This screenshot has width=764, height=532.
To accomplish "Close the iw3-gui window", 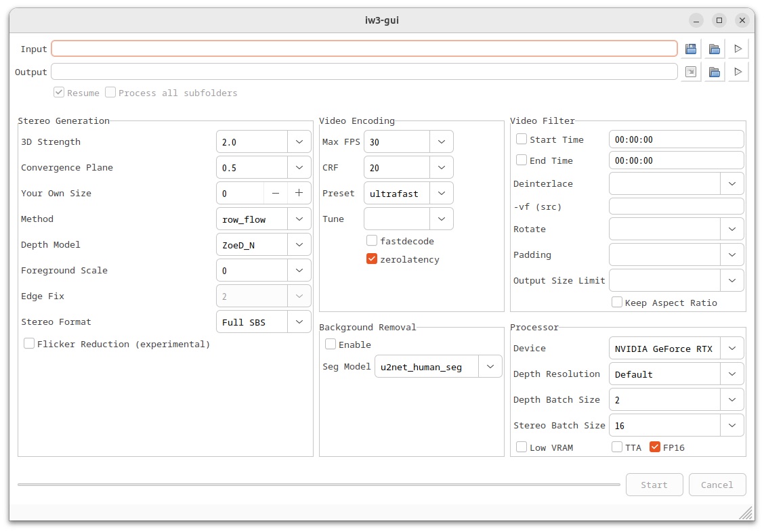I will coord(742,20).
